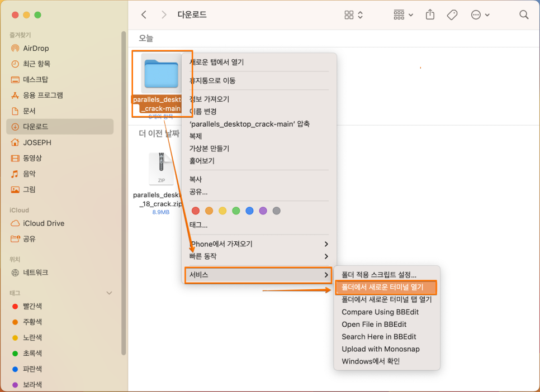Compress 'parallels_desktop_crack-main' via 압축

click(259, 124)
